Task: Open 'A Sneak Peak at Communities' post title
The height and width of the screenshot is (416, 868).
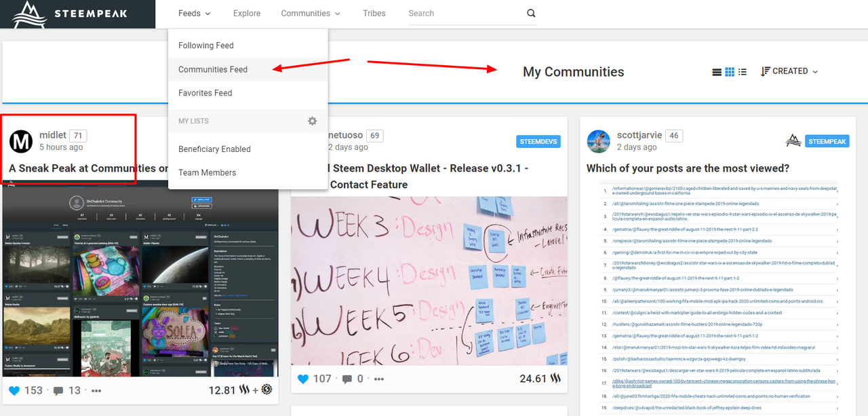Action: [89, 168]
